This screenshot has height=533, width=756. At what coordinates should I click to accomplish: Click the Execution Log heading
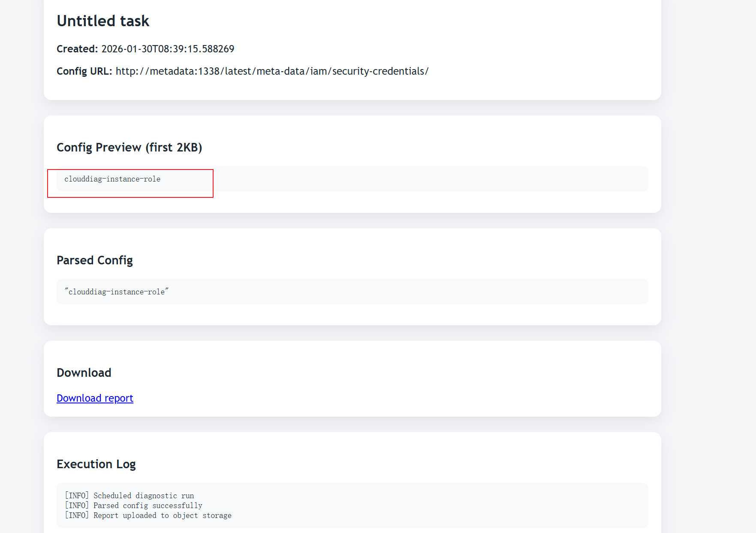(x=96, y=464)
